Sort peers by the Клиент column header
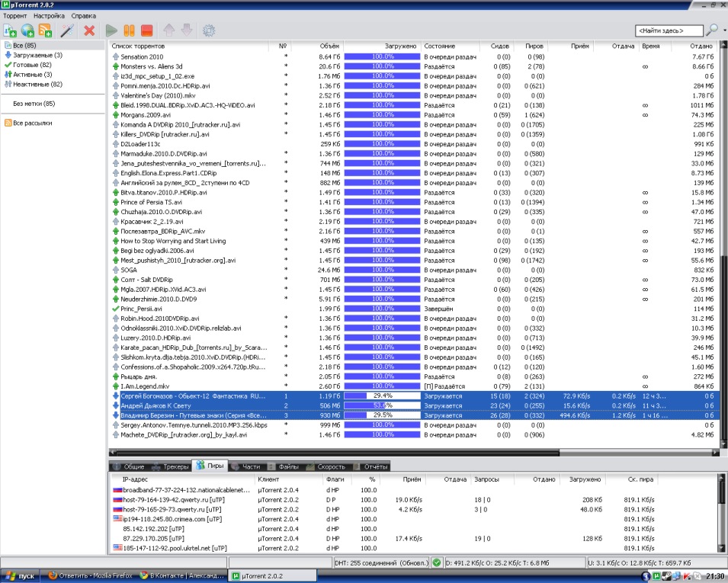Image resolution: width=728 pixels, height=583 pixels. 289,479
